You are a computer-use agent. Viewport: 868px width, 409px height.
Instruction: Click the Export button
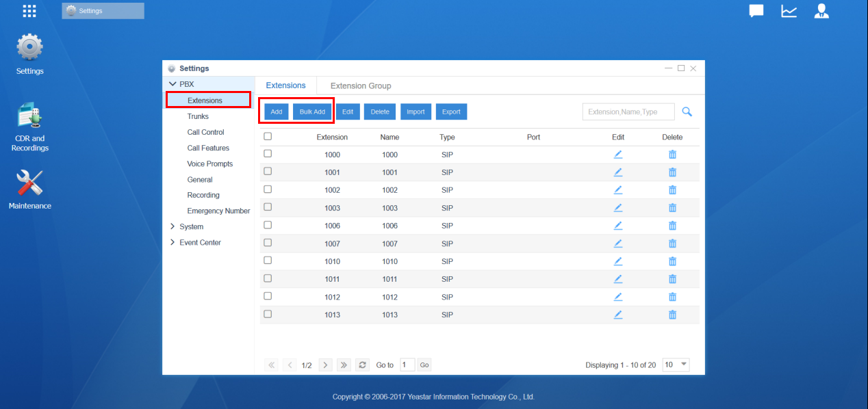pyautogui.click(x=451, y=111)
